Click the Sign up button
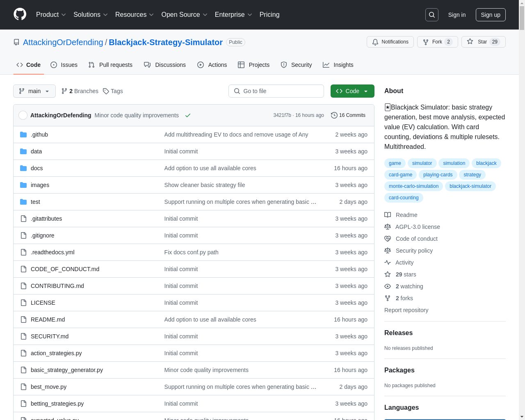 click(491, 15)
